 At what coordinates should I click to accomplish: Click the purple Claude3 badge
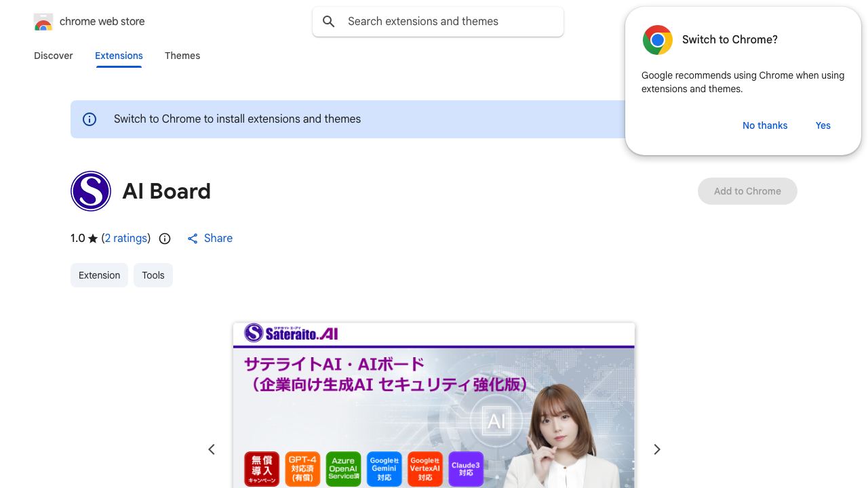click(466, 469)
